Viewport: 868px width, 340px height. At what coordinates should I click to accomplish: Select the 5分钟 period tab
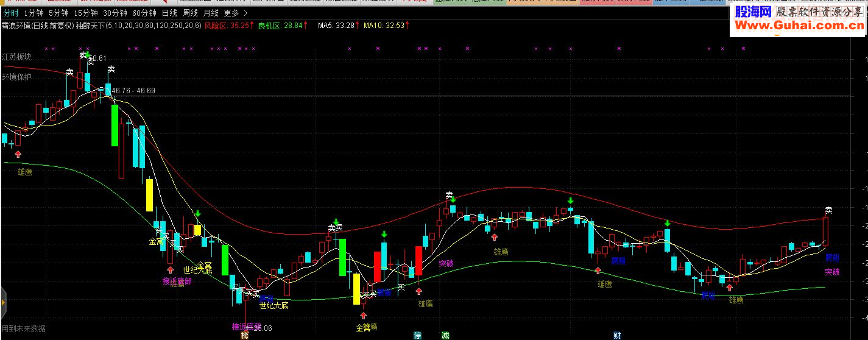(59, 13)
